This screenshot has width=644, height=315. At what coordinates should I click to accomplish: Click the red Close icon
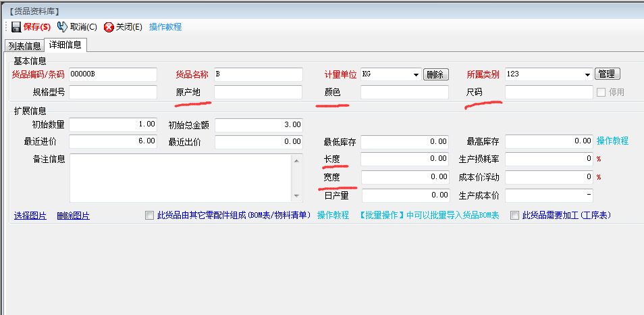[x=109, y=27]
